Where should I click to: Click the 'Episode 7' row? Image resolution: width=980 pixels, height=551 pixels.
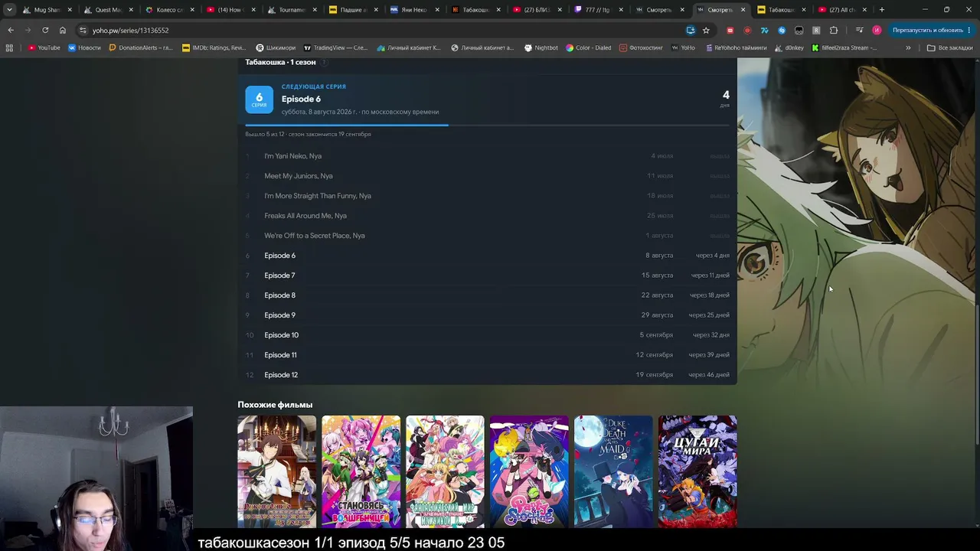coord(487,275)
